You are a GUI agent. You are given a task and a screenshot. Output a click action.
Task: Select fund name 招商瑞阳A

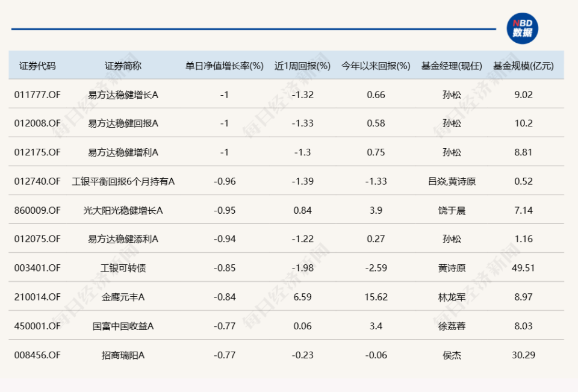[123, 355]
